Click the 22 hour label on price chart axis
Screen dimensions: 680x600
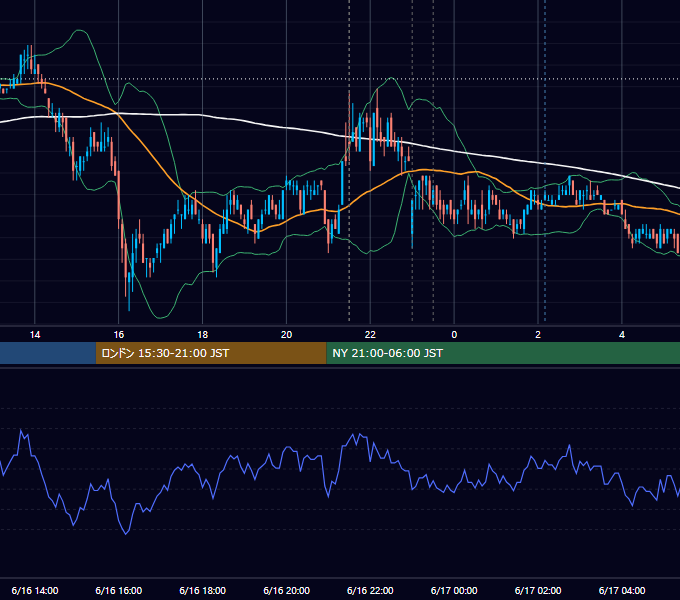coord(370,335)
